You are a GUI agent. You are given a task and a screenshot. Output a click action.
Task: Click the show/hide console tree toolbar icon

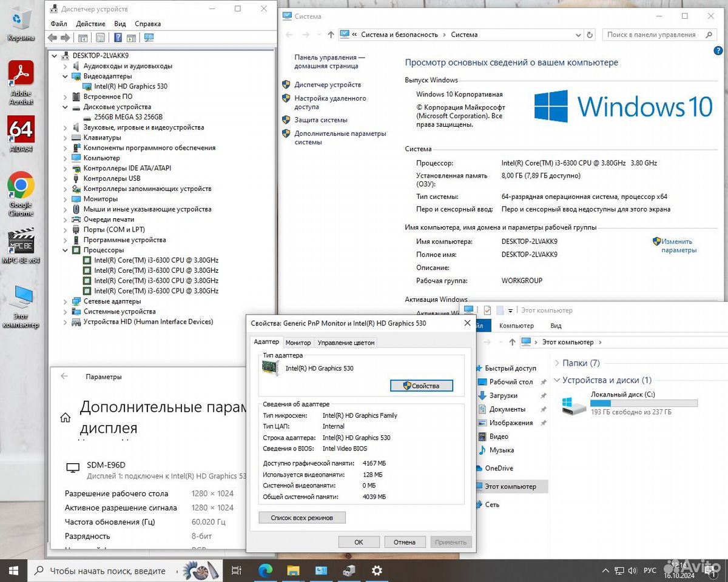(x=83, y=38)
